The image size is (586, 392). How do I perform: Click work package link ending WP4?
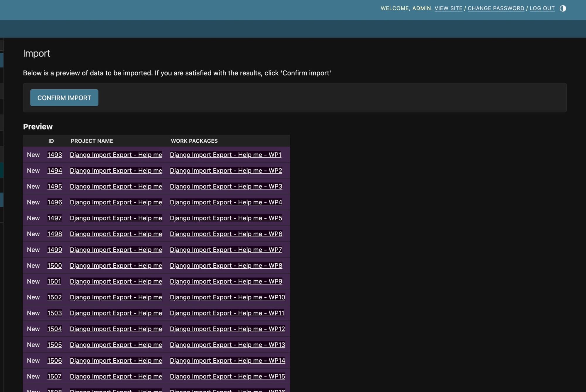click(x=226, y=202)
